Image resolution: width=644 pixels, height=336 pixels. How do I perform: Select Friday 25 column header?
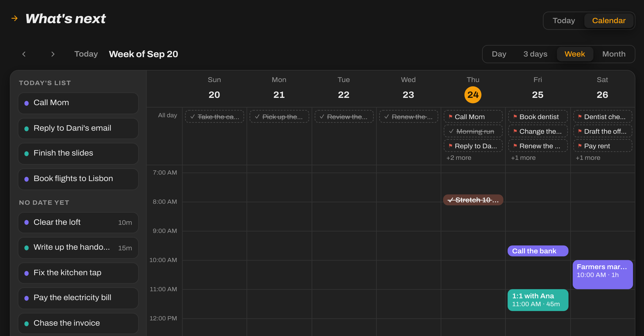point(538,89)
